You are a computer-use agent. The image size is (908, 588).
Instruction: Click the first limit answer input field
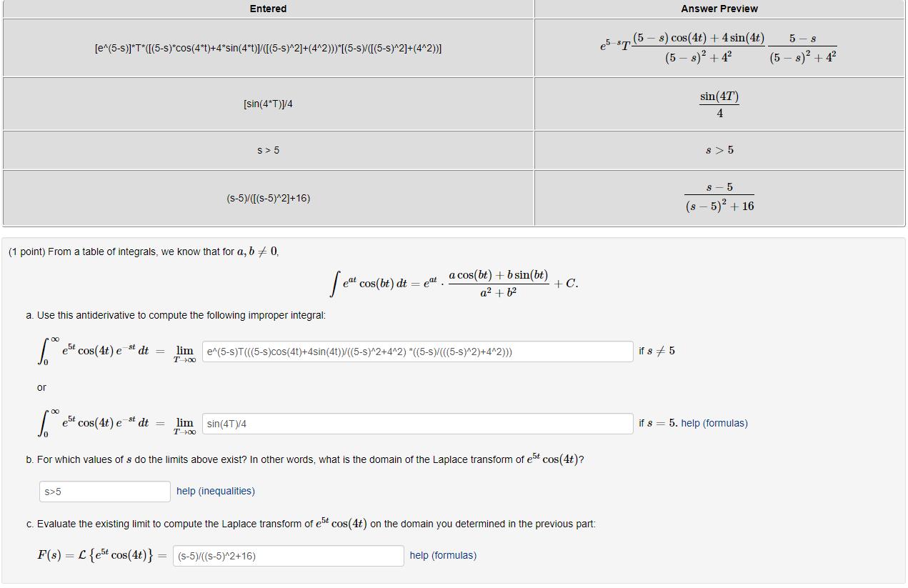pyautogui.click(x=416, y=351)
